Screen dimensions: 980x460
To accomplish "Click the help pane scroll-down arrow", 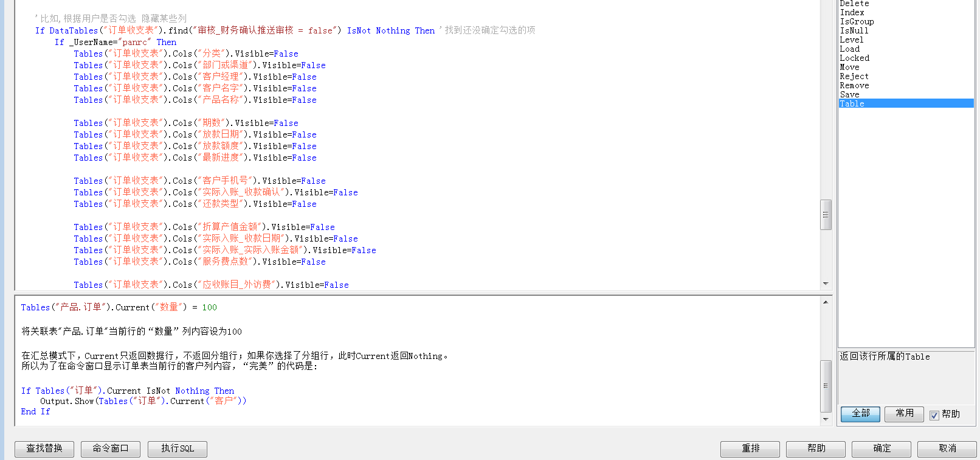I will coord(826,419).
